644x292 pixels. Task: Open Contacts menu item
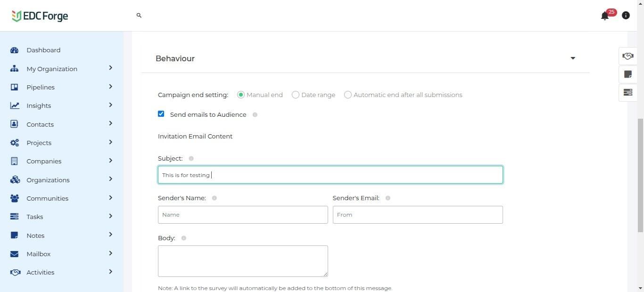tap(40, 124)
